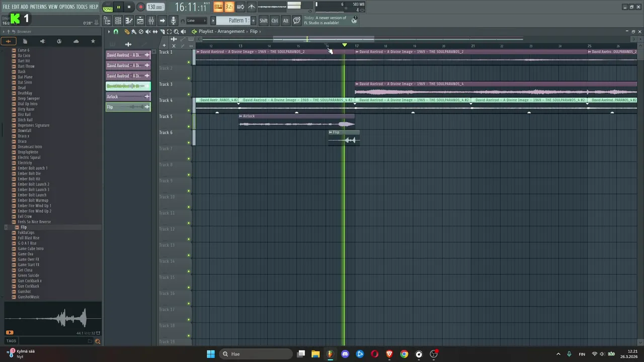Image resolution: width=644 pixels, height=362 pixels.
Task: Click the right arrow icon beside the mixer
Action: click(162, 21)
